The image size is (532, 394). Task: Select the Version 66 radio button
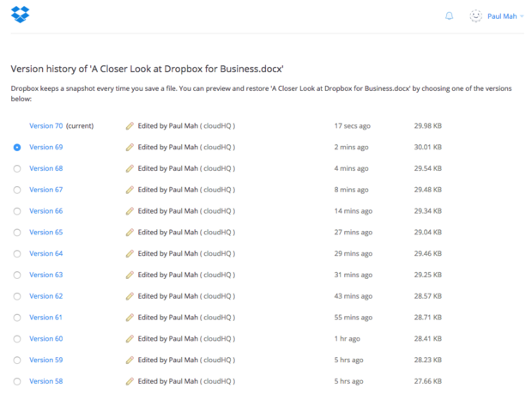[x=17, y=211]
